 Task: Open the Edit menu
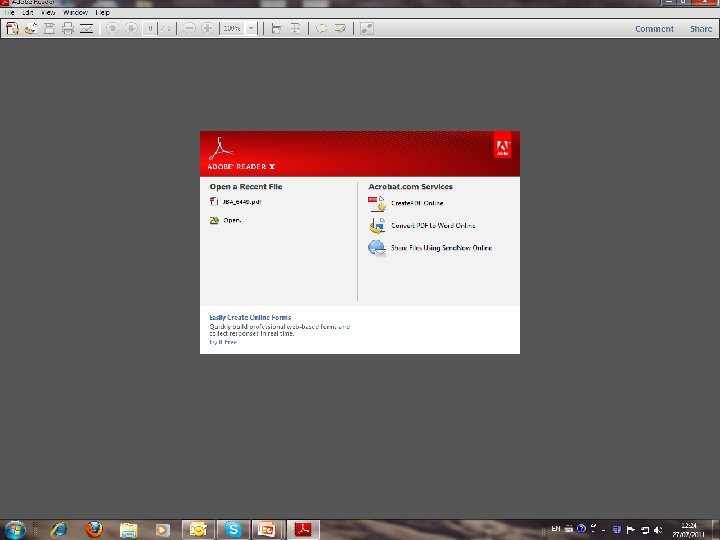28,12
